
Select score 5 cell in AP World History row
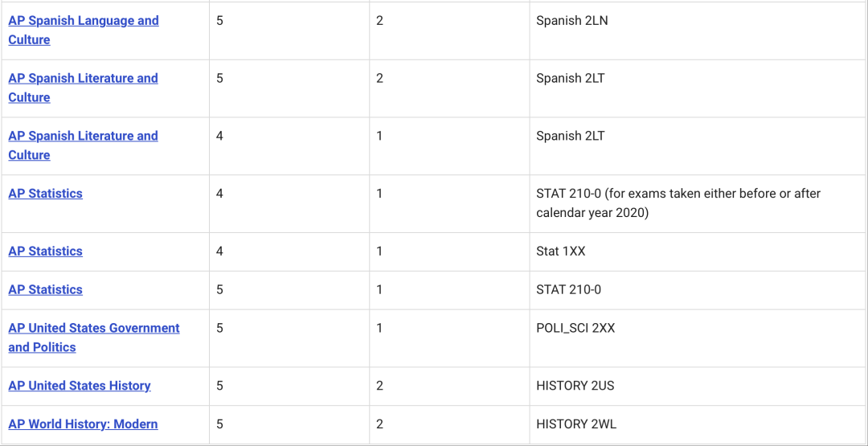219,424
